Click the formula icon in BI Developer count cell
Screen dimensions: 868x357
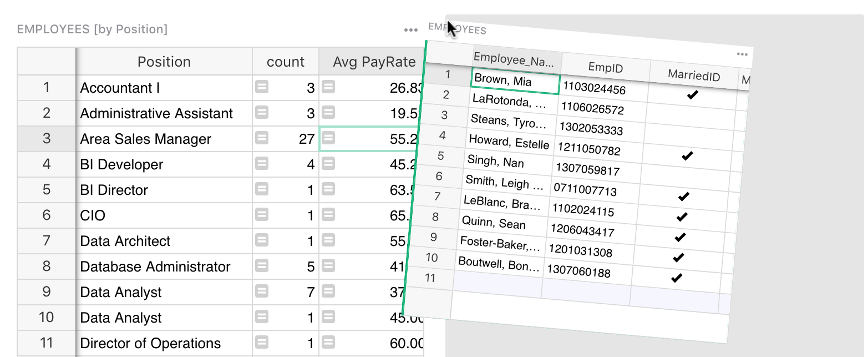262,164
